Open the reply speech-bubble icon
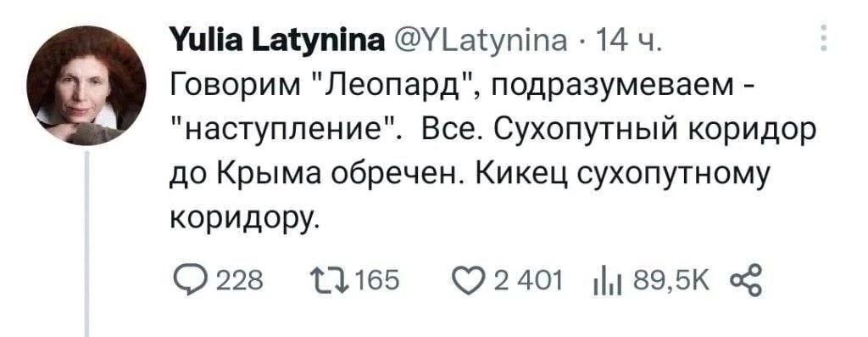The image size is (868, 337). (187, 280)
